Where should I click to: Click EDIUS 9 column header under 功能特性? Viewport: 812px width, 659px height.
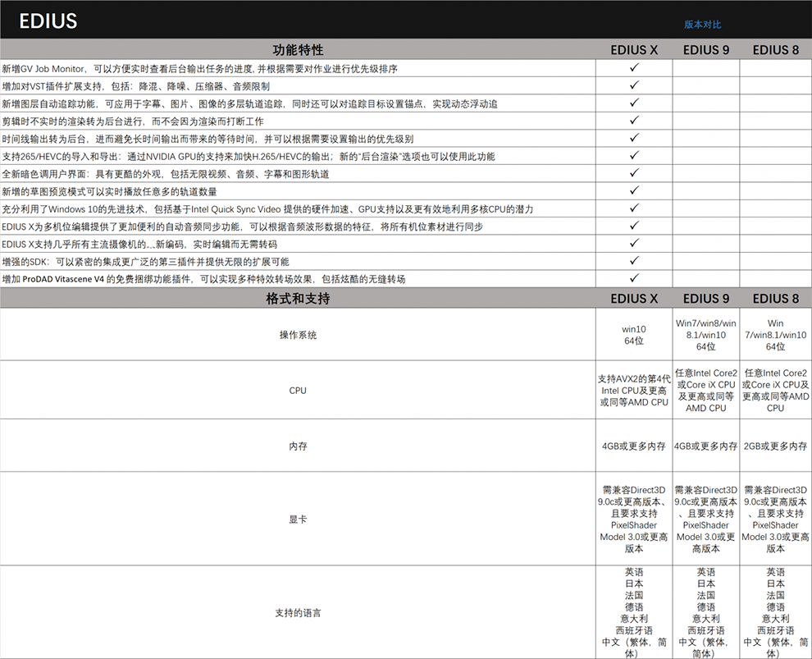click(706, 50)
